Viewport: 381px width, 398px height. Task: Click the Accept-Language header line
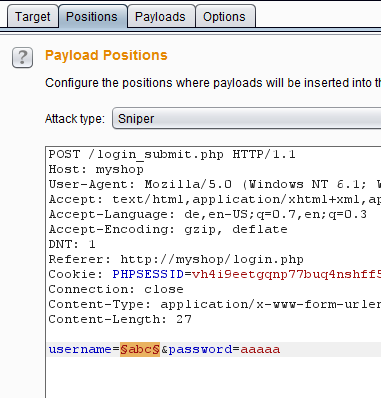[208, 214]
